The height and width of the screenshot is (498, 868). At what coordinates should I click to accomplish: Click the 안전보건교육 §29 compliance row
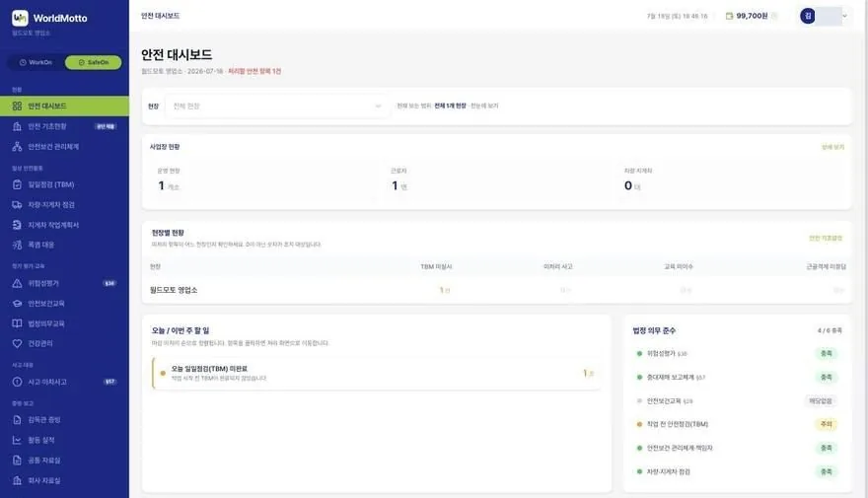pyautogui.click(x=737, y=400)
